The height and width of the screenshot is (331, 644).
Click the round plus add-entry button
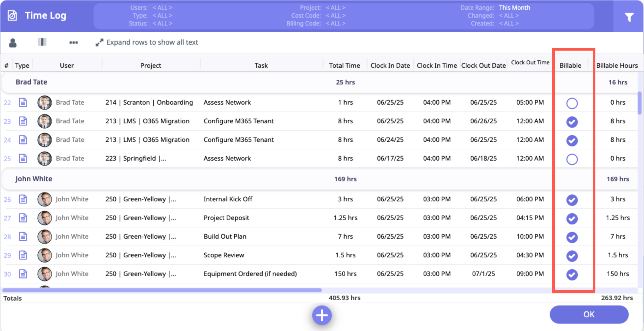coord(322,315)
